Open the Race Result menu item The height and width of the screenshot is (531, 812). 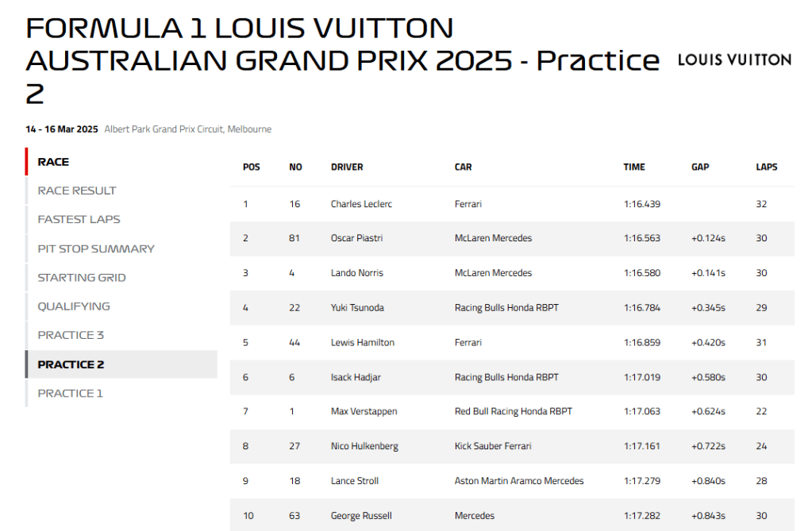coord(77,190)
